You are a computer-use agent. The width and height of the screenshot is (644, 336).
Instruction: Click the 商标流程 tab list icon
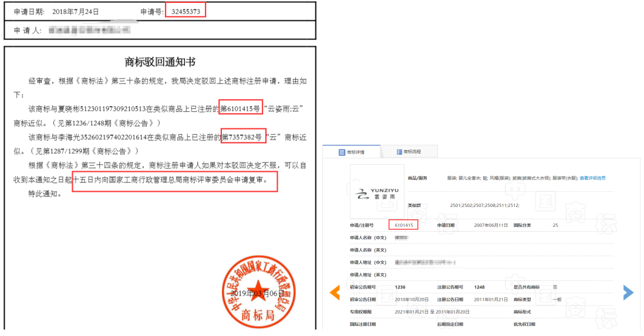click(x=399, y=152)
